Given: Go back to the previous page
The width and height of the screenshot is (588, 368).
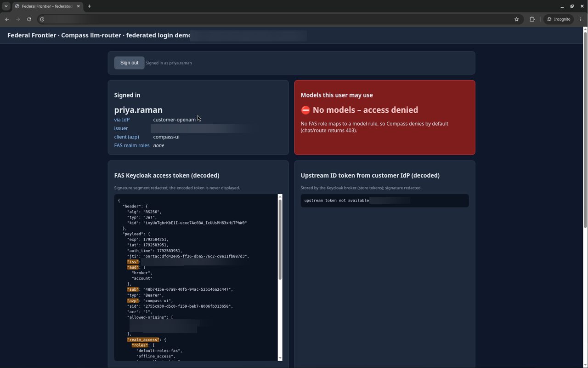Looking at the screenshot, I should click(7, 19).
